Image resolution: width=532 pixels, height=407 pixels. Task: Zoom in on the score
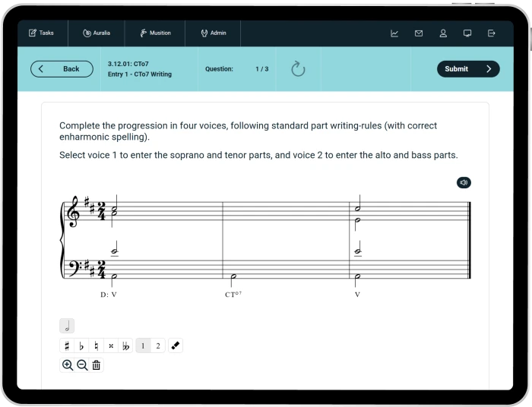(68, 365)
